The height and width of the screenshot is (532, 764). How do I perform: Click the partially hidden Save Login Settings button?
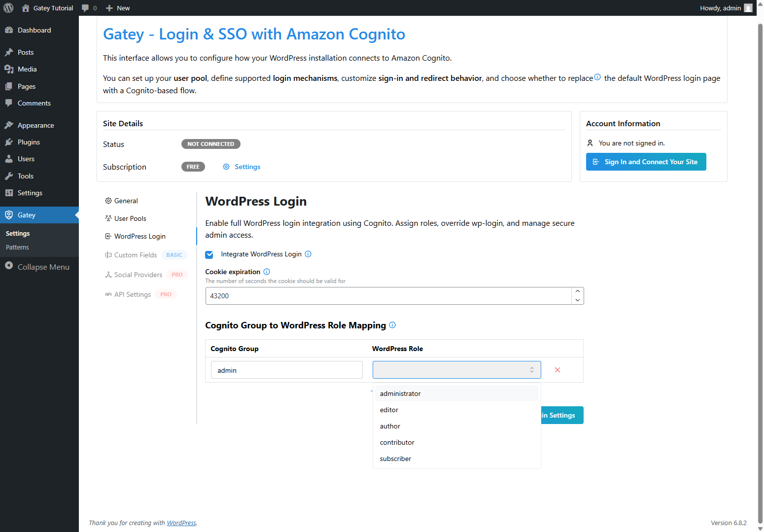[x=562, y=415]
